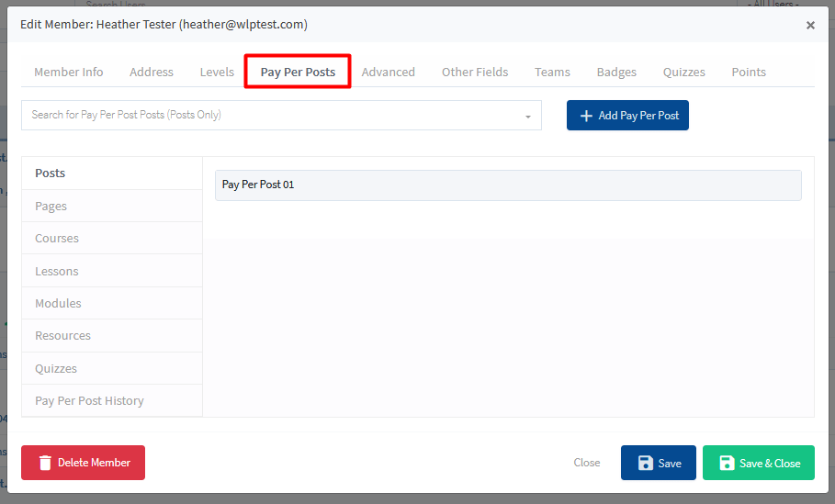Open the Badges tab
Image resolution: width=835 pixels, height=504 pixels.
616,72
